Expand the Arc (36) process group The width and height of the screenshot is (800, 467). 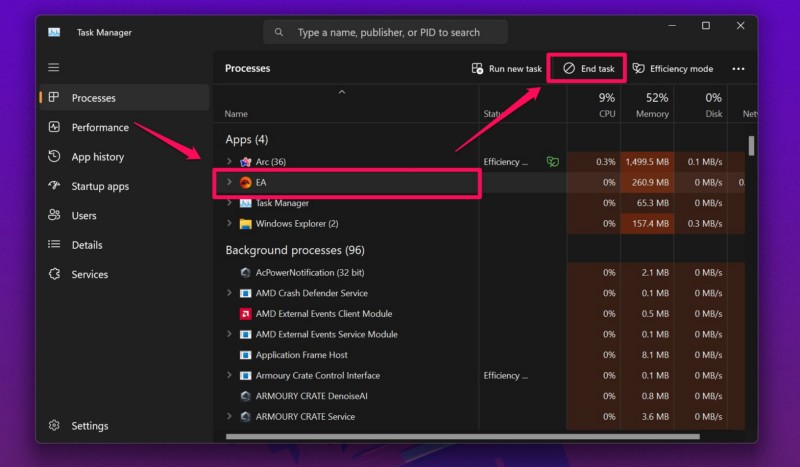point(229,162)
